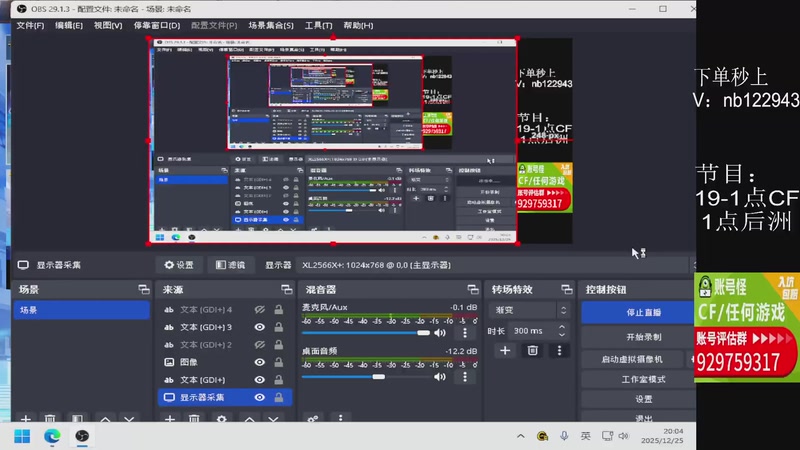Open the 视图(V) menu
Image resolution: width=800 pixels, height=450 pixels.
[108, 25]
